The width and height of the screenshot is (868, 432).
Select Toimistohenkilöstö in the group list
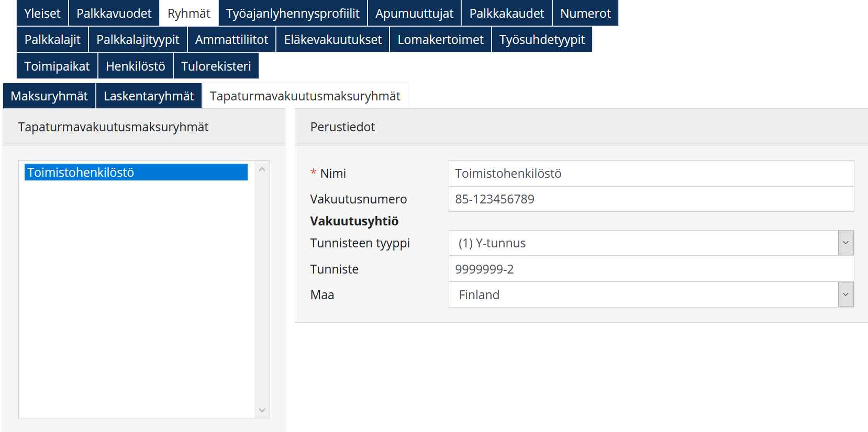point(136,173)
